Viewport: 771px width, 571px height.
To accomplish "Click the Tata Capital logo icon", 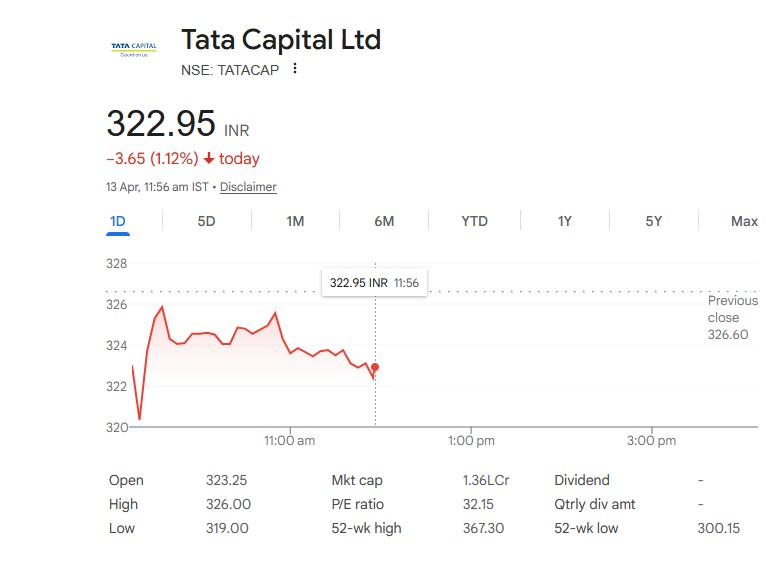I will point(133,48).
